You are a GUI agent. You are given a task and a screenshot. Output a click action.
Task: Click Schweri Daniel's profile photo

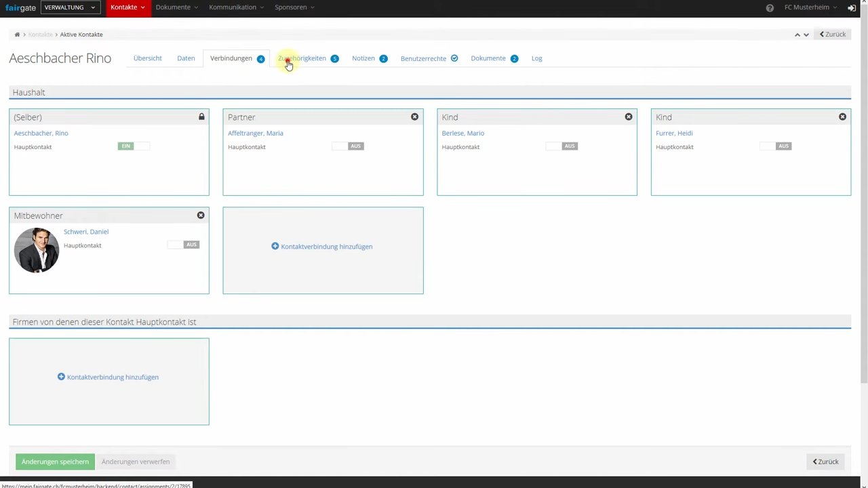tap(37, 250)
